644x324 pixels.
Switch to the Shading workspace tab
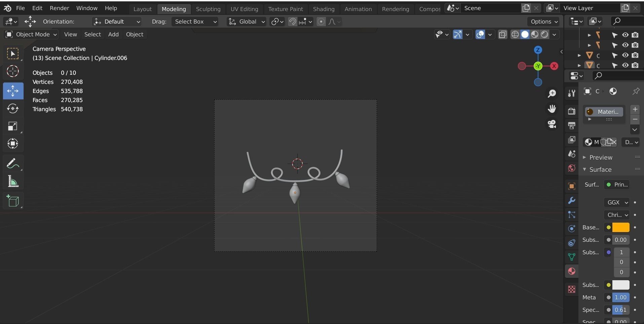coord(324,9)
